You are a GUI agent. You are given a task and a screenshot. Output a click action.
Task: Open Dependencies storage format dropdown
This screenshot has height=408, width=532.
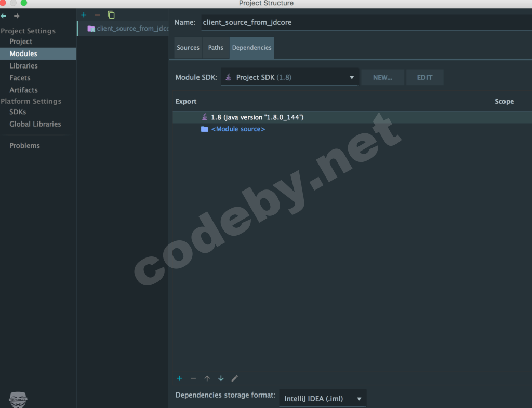[x=322, y=399]
